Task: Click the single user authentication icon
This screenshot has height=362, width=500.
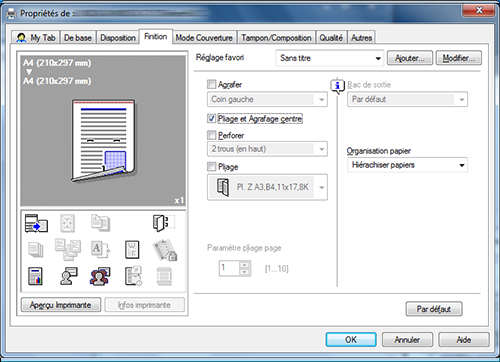Action: pyautogui.click(x=68, y=276)
